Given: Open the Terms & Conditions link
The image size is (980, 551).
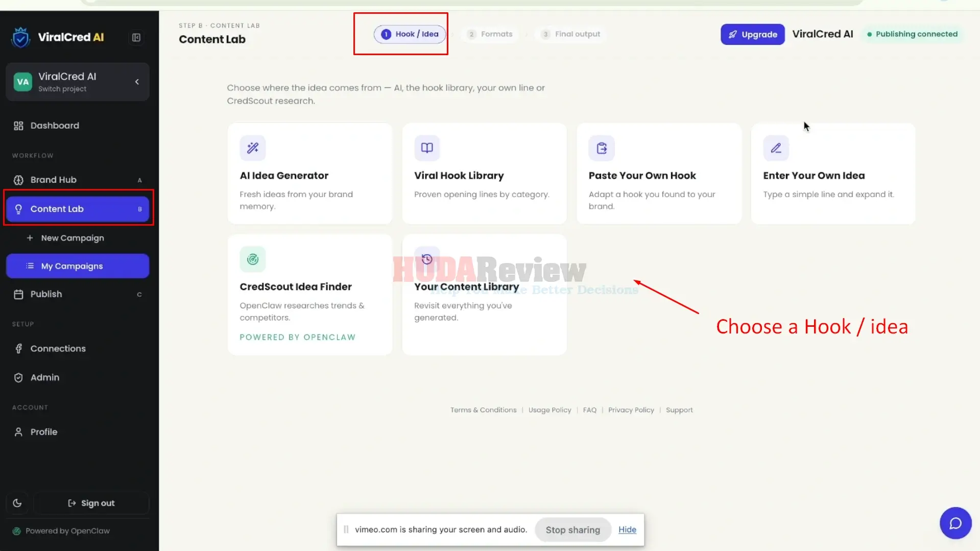Looking at the screenshot, I should 483,410.
